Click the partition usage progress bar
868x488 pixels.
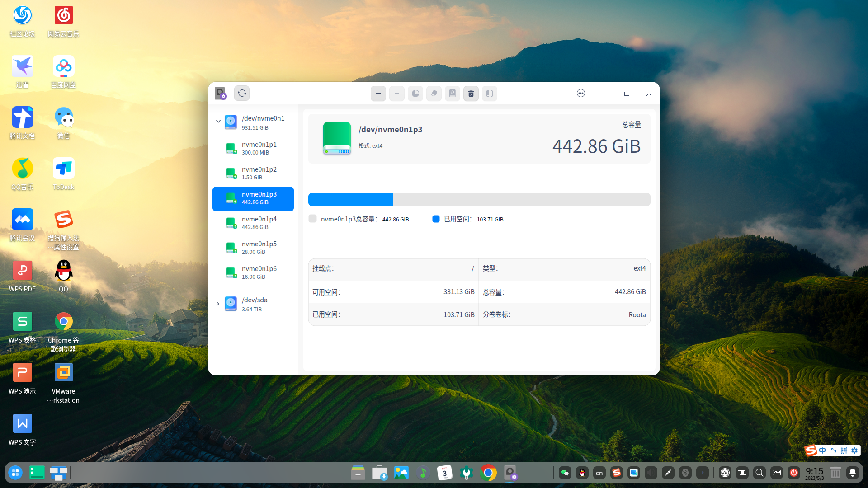point(479,199)
